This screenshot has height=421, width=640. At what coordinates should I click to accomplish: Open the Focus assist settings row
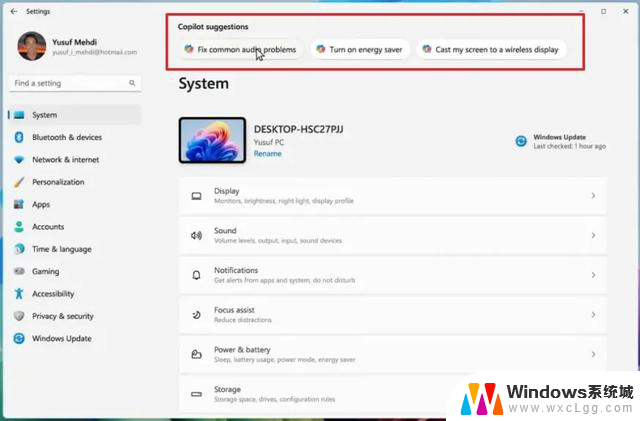(393, 314)
